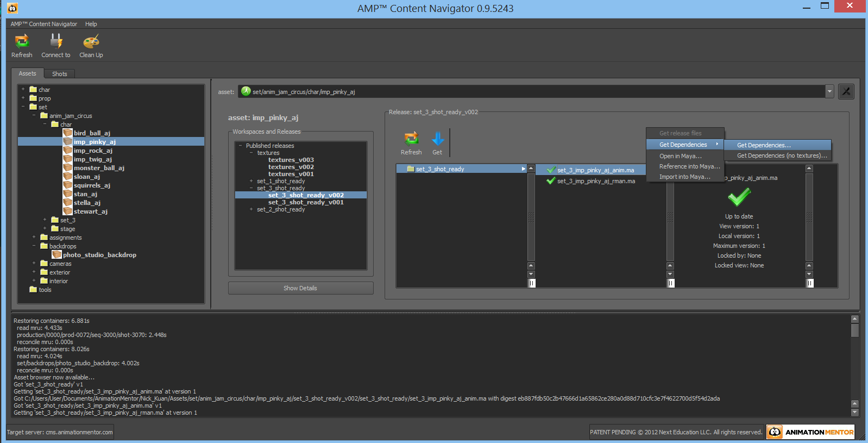Expand the stage folder node

[45, 228]
